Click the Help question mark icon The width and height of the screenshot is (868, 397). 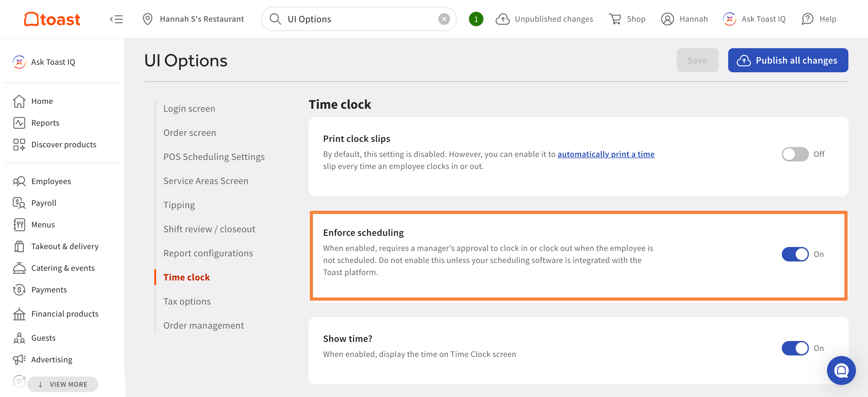tap(807, 19)
